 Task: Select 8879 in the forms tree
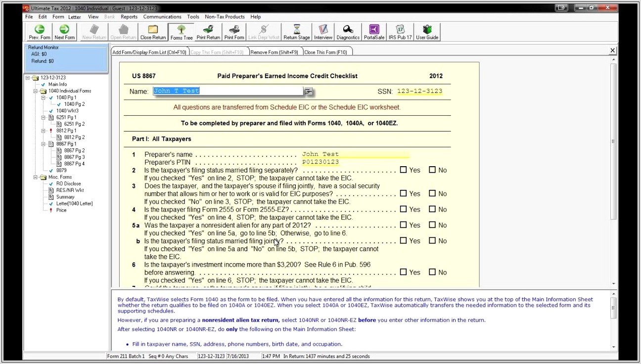(61, 170)
